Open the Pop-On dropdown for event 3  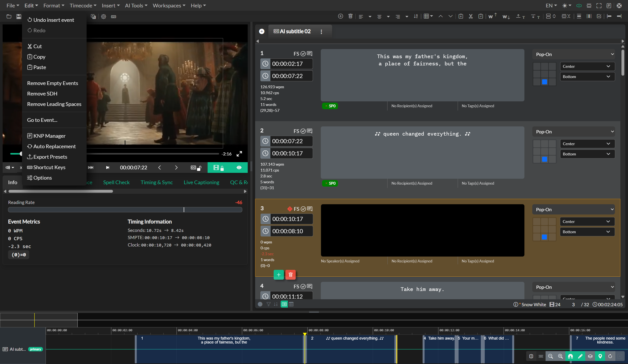click(x=574, y=209)
